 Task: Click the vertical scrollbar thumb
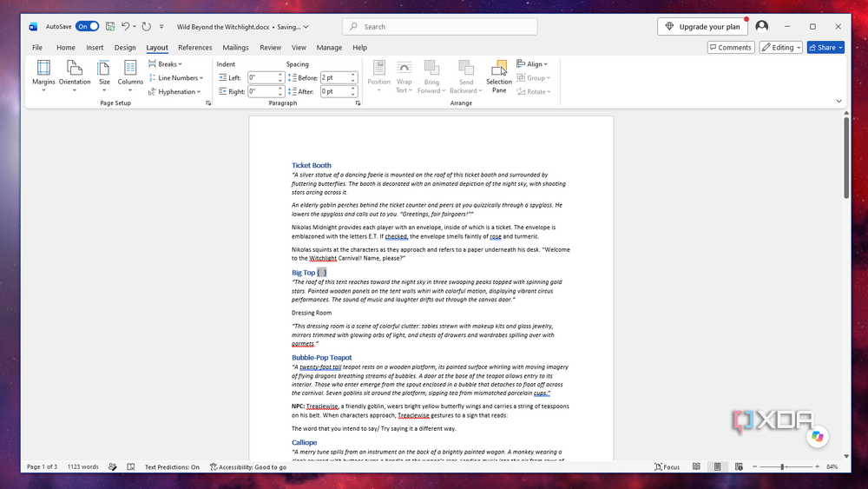(845, 156)
